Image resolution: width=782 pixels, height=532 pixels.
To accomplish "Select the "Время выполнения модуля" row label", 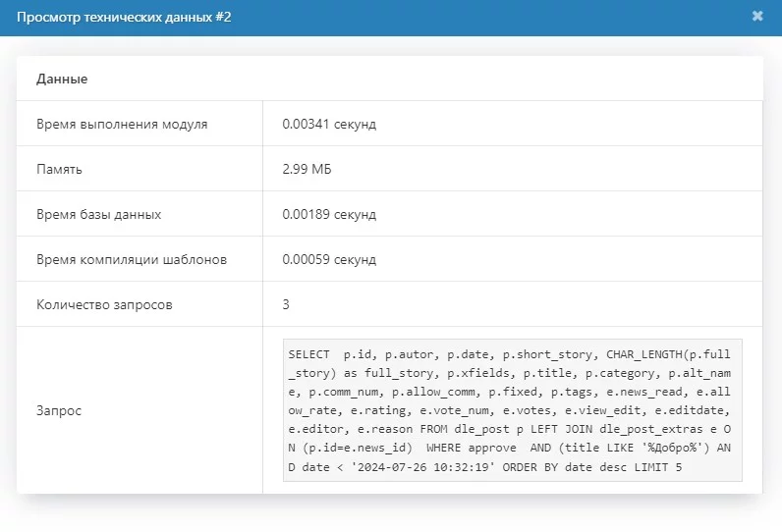I will 122,125.
